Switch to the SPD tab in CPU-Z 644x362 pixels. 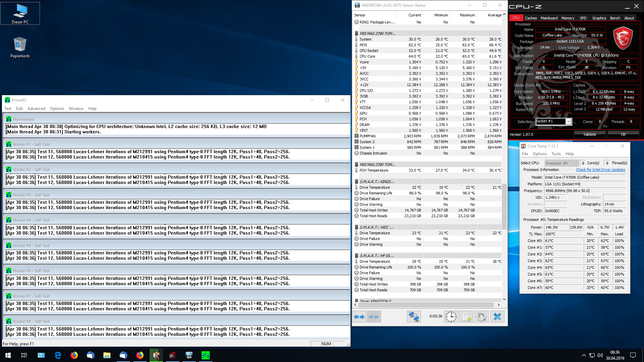coord(583,18)
